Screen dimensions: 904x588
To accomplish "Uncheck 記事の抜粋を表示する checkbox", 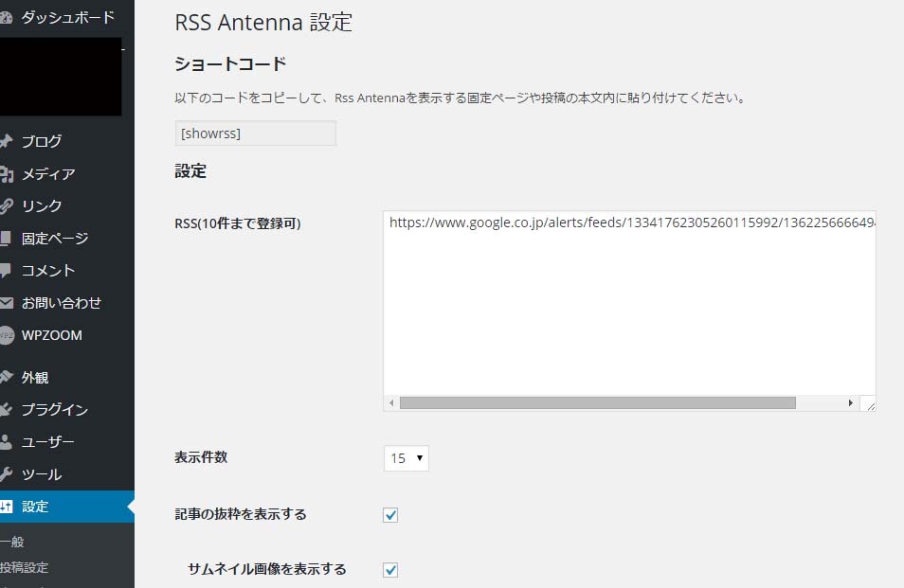I will coord(390,515).
